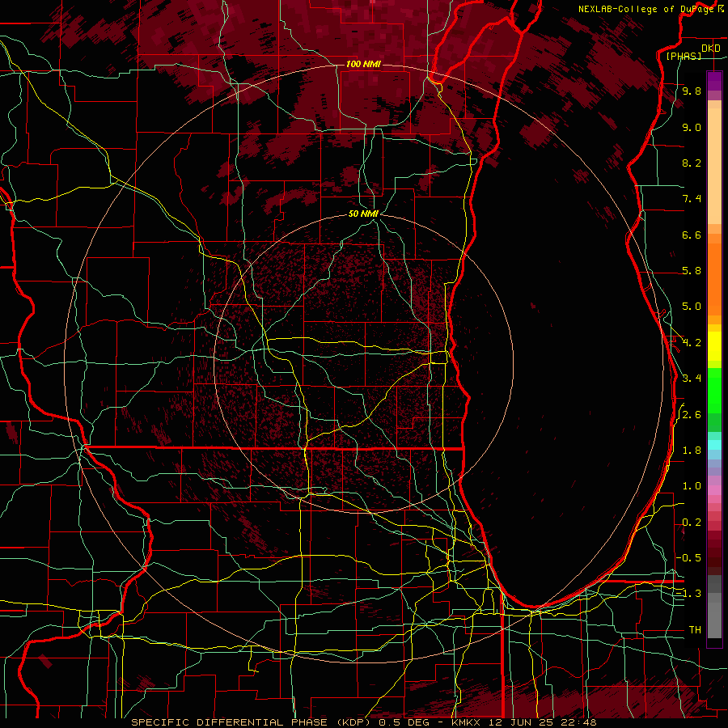Click the 5.8 scale value
This screenshot has height=728, width=728.
(x=692, y=271)
